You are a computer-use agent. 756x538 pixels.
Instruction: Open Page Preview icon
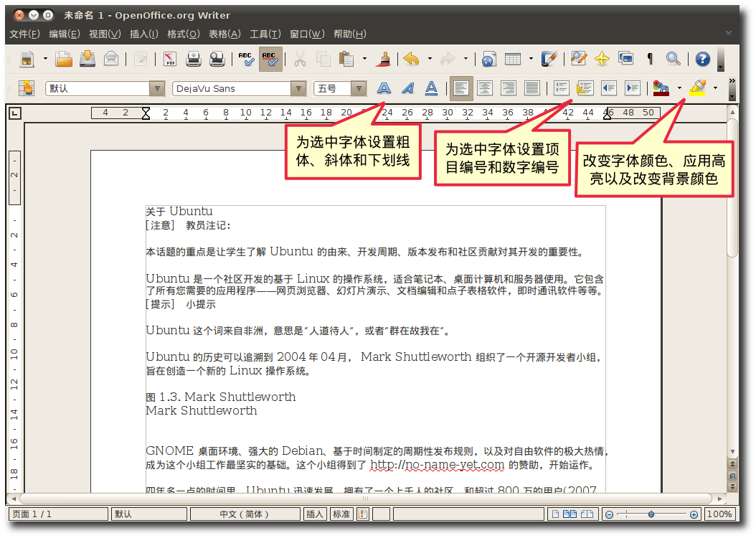217,60
